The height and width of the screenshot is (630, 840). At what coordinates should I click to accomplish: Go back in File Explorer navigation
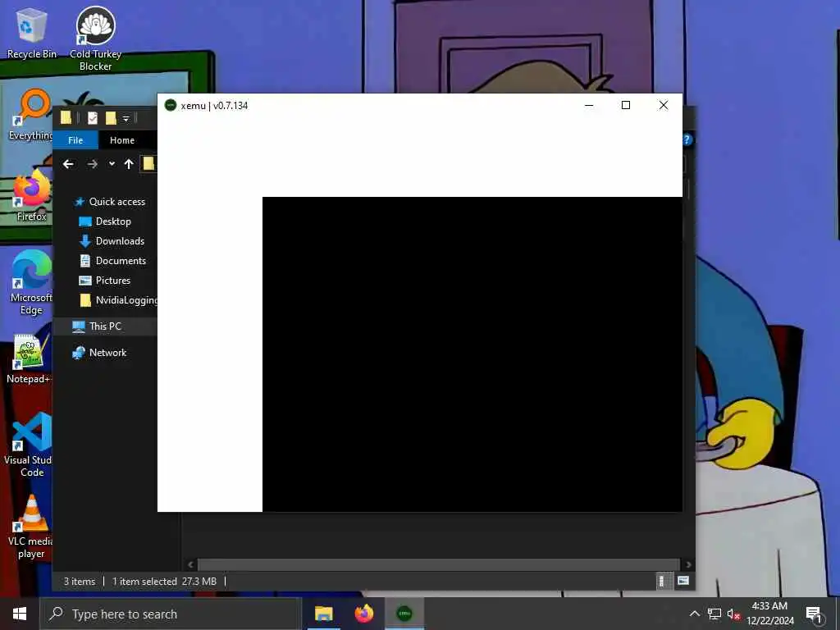[x=68, y=164]
